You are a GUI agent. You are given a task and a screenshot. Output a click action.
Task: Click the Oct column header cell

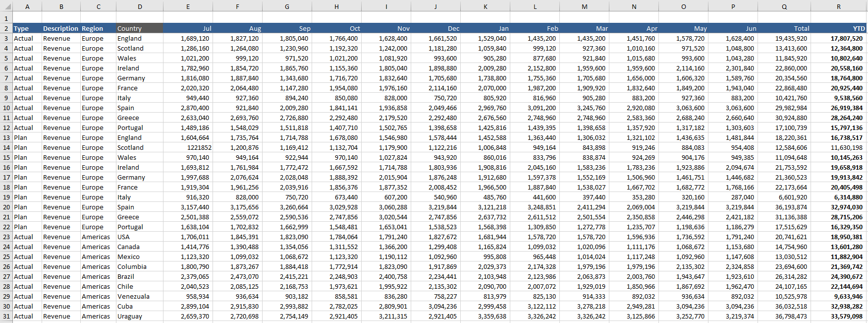336,28
